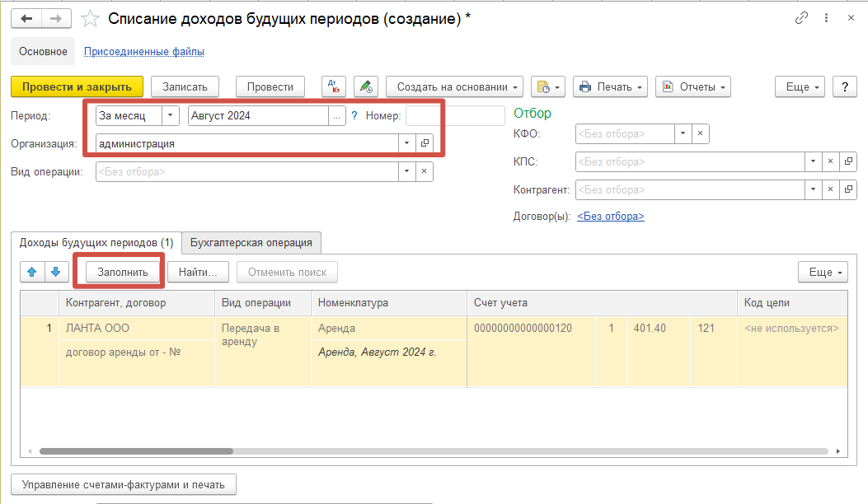Click the table scrollbar right arrow
The width and height of the screenshot is (868, 504).
point(838,451)
